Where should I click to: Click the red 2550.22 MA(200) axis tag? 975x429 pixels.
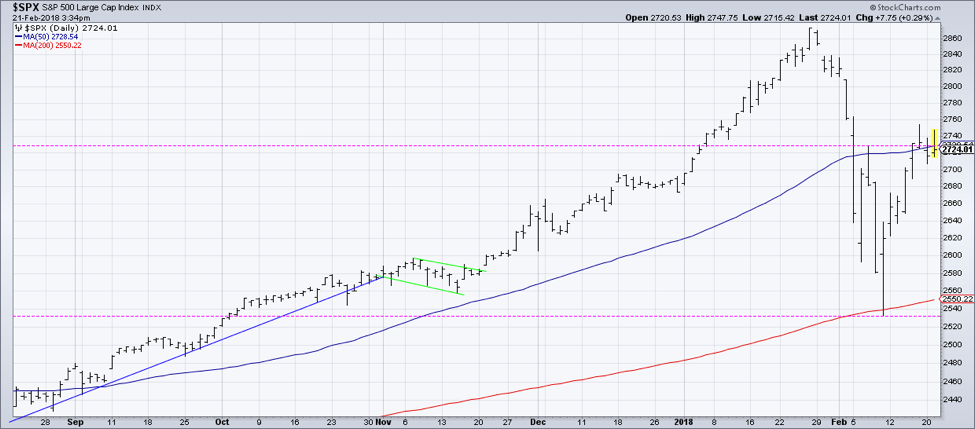[x=957, y=299]
